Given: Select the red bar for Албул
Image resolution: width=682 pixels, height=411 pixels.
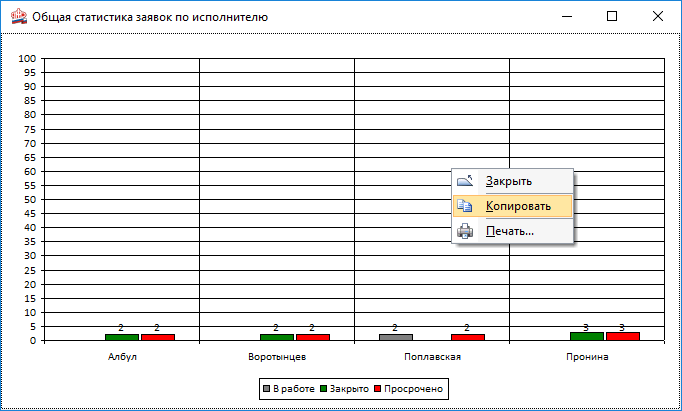Looking at the screenshot, I should 158,337.
